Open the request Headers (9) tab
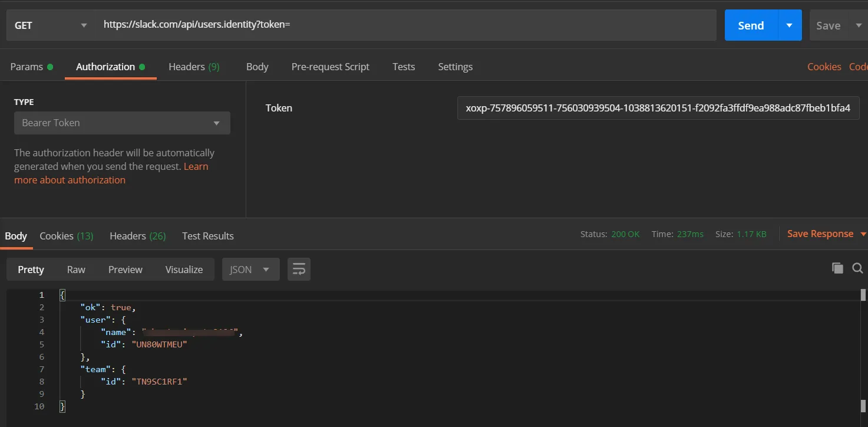This screenshot has height=427, width=868. click(x=194, y=67)
